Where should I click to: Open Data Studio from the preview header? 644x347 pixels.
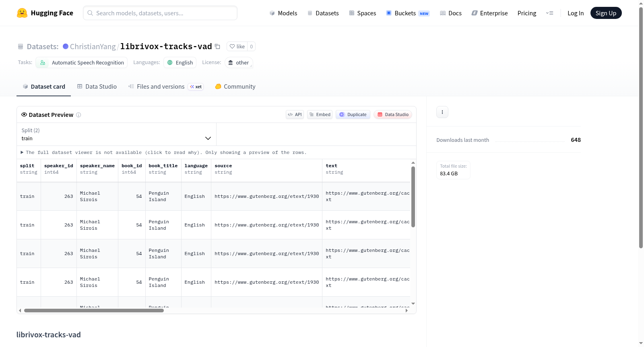pyautogui.click(x=393, y=114)
